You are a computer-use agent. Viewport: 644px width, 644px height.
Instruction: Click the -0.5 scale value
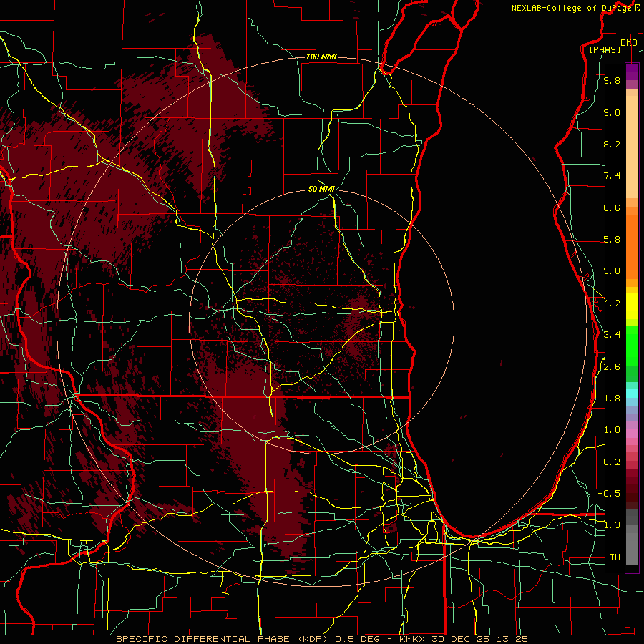coord(609,493)
